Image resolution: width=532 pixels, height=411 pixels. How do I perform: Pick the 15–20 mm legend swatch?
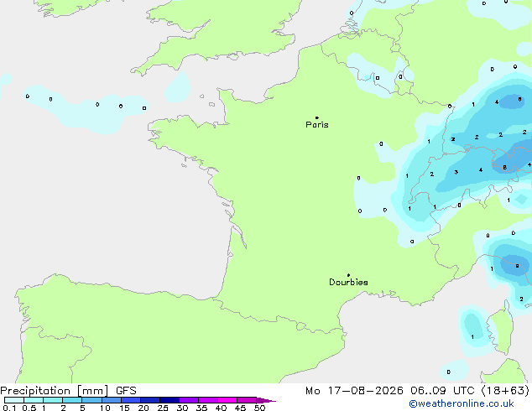[x=131, y=400]
